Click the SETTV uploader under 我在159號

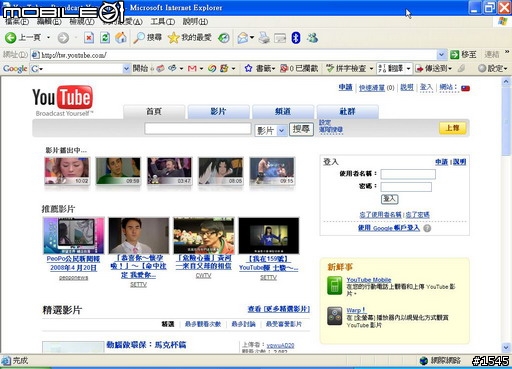click(269, 277)
